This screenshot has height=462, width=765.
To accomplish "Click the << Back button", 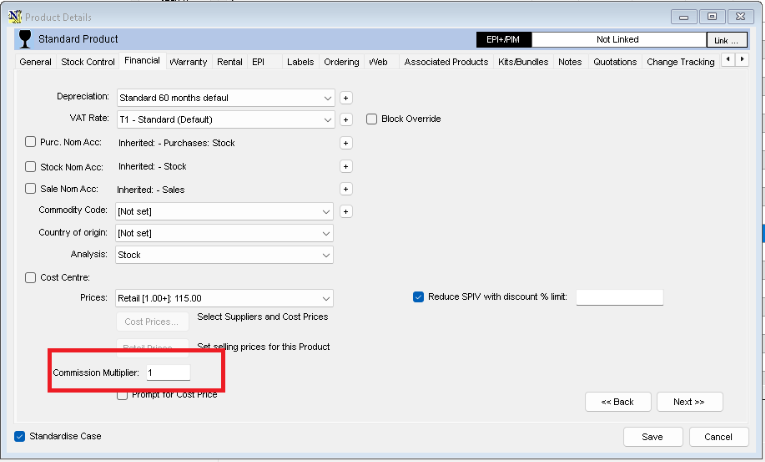I will (618, 402).
